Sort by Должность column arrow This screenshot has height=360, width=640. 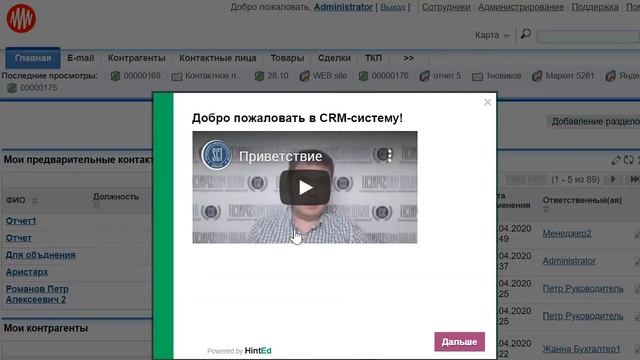tap(96, 205)
